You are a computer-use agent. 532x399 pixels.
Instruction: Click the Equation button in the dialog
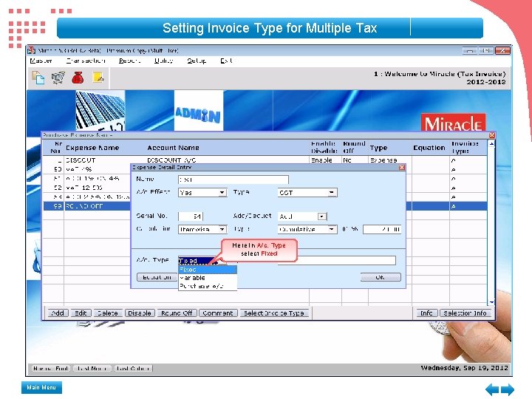point(157,277)
